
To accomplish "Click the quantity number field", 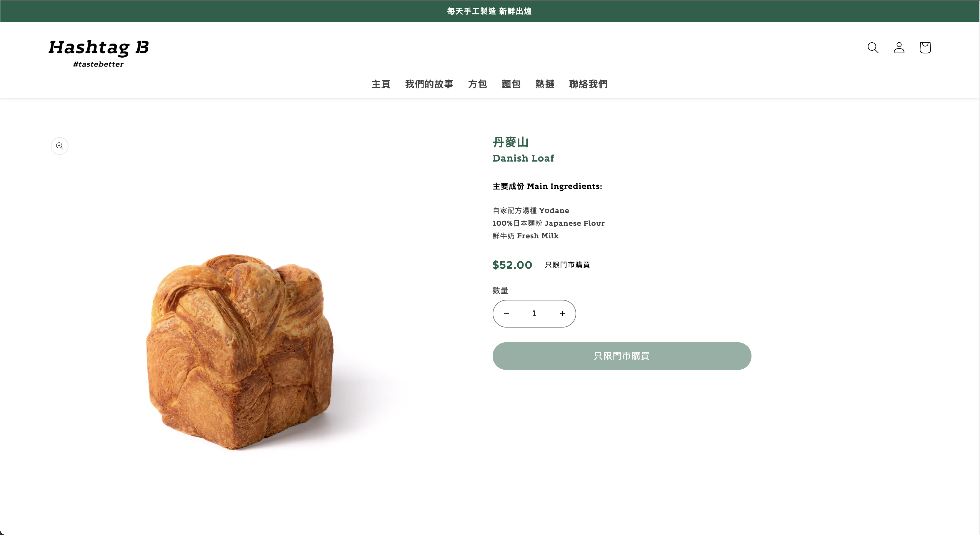I will point(534,313).
